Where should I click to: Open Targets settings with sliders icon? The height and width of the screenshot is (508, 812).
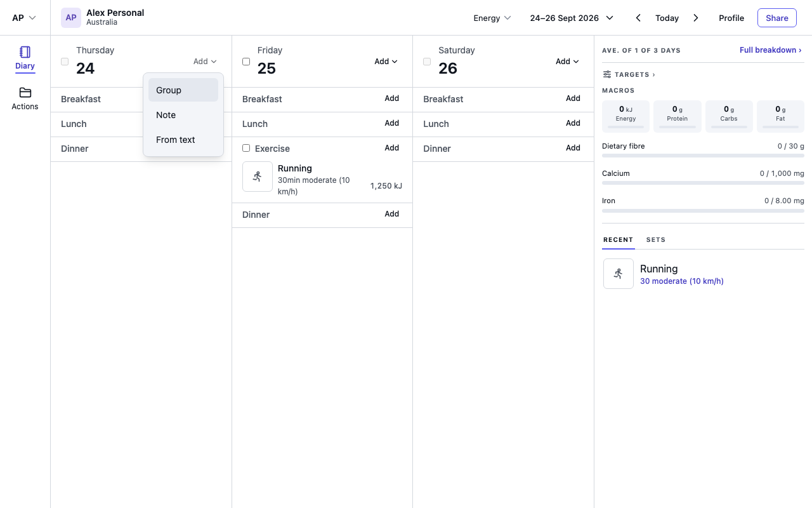click(x=628, y=74)
